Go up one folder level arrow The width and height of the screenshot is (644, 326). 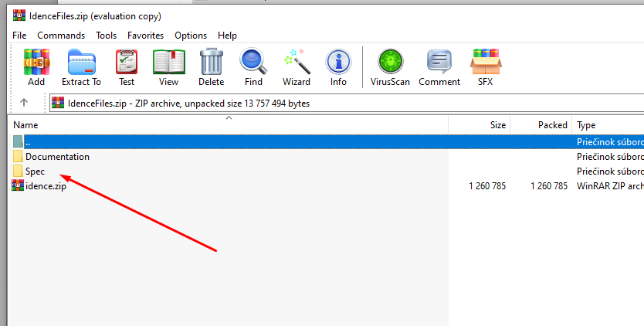pyautogui.click(x=24, y=103)
